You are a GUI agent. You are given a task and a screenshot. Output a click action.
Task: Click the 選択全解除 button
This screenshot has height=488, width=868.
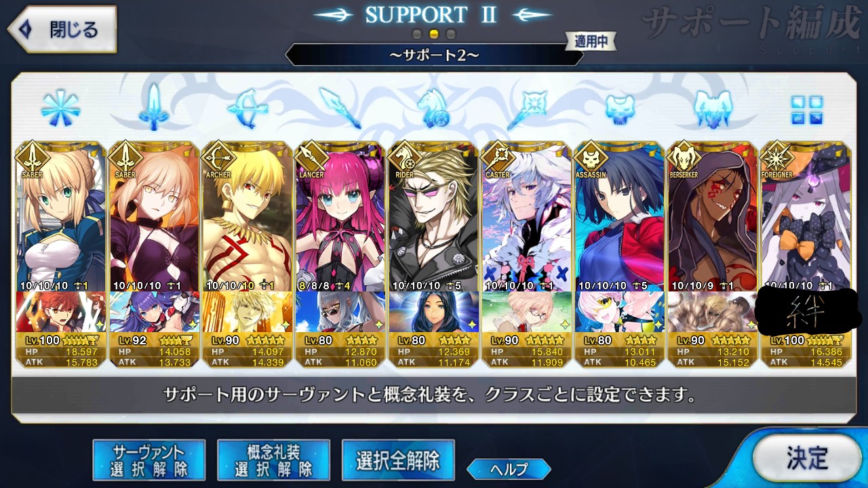click(x=398, y=460)
